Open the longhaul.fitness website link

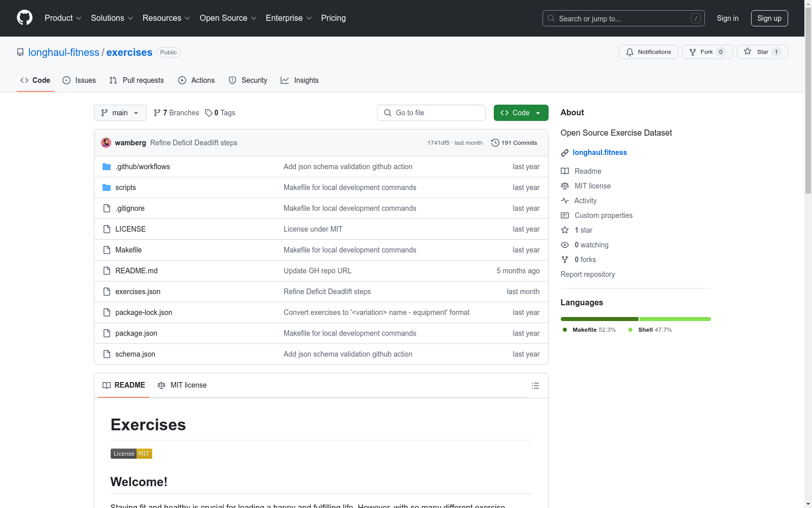tap(600, 152)
